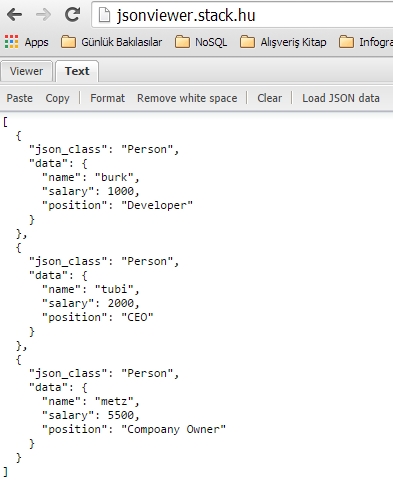Open the Alışveriş Kitap bookmark folder

pos(283,42)
